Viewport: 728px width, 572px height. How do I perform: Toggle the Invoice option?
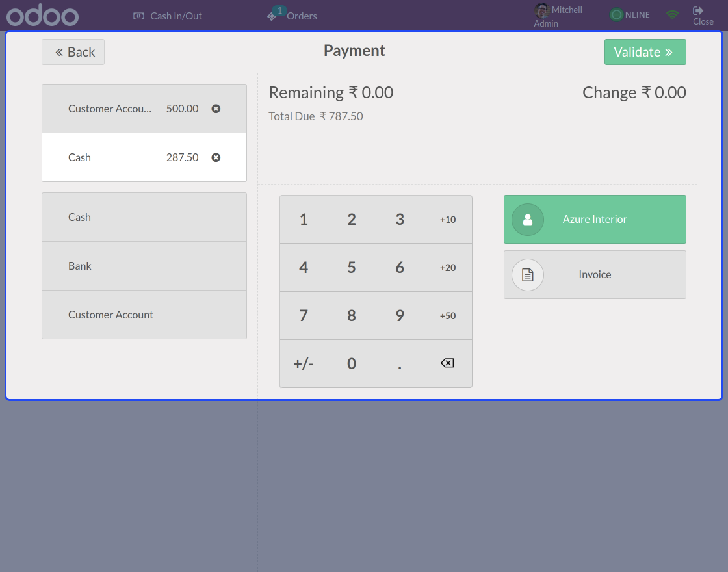(595, 275)
